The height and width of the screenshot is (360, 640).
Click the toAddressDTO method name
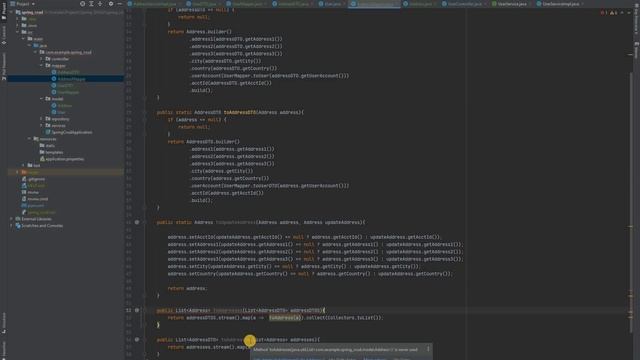[240, 112]
